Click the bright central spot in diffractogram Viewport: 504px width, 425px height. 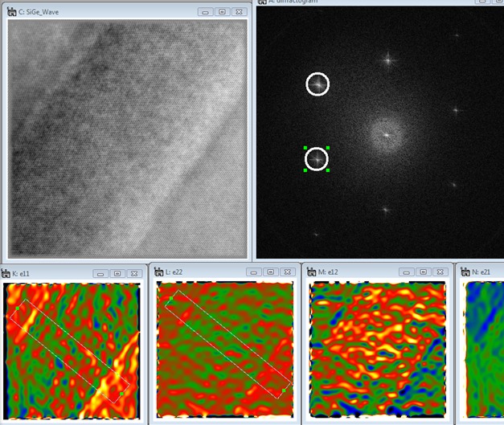pyautogui.click(x=386, y=133)
